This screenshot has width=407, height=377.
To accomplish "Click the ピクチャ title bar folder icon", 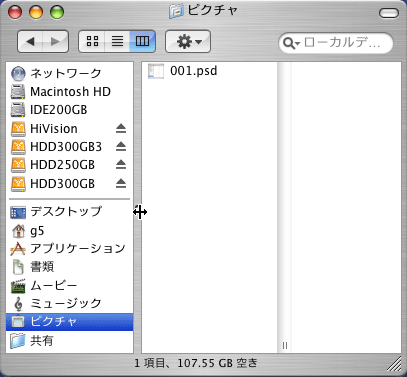I will coord(176,11).
